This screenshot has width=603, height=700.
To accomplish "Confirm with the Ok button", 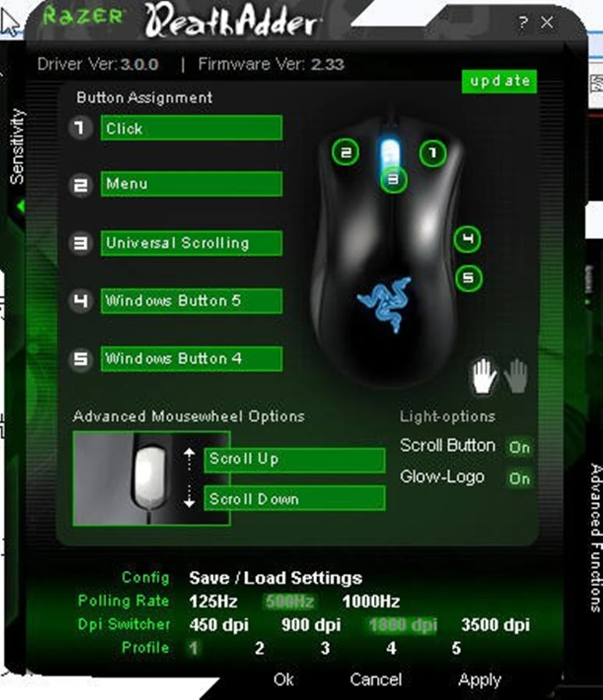I will click(283, 680).
